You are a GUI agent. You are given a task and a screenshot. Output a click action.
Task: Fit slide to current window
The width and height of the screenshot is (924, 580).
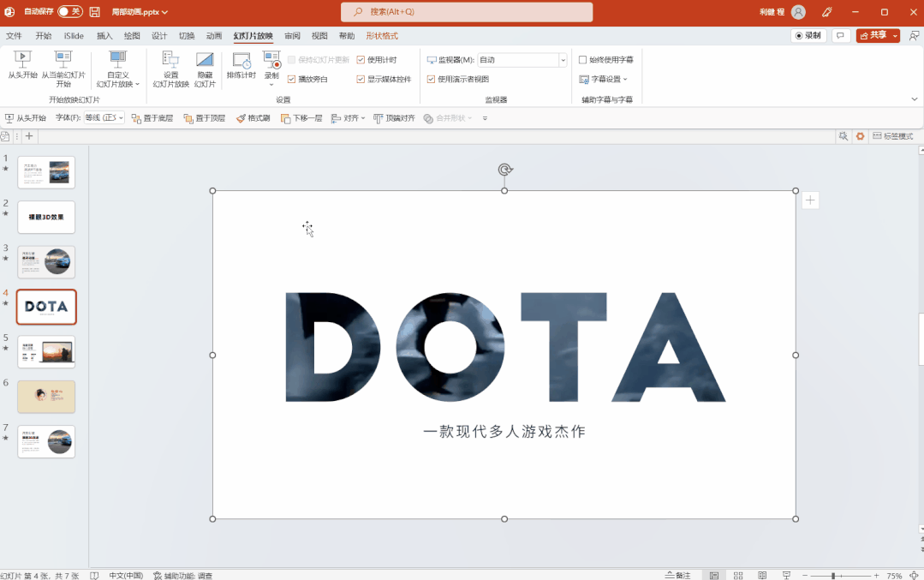pos(914,575)
